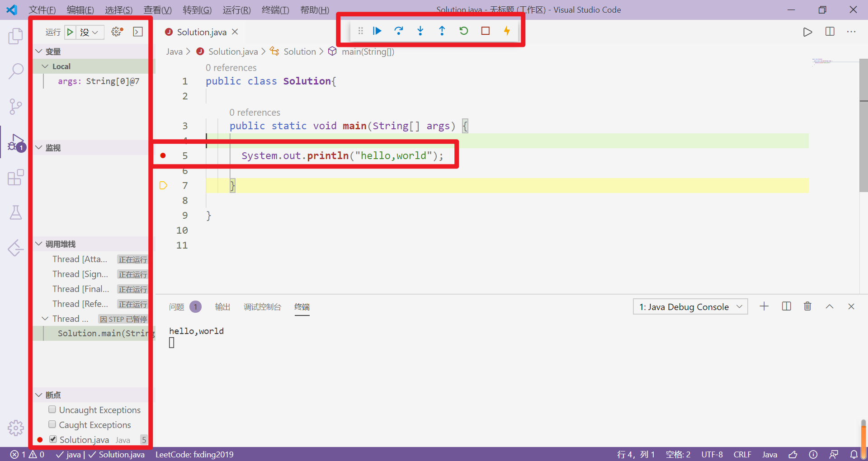Viewport: 868px width, 461px height.
Task: Switch to the 输出 panel tab
Action: pyautogui.click(x=222, y=307)
